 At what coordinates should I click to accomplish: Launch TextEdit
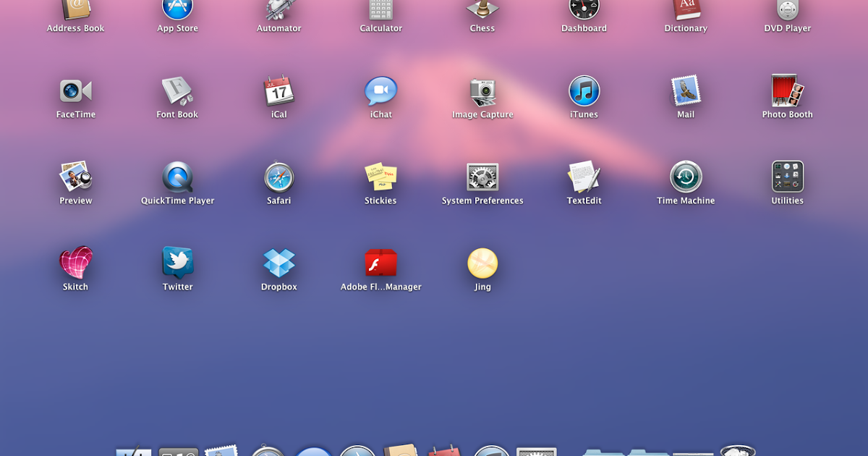coord(584,177)
